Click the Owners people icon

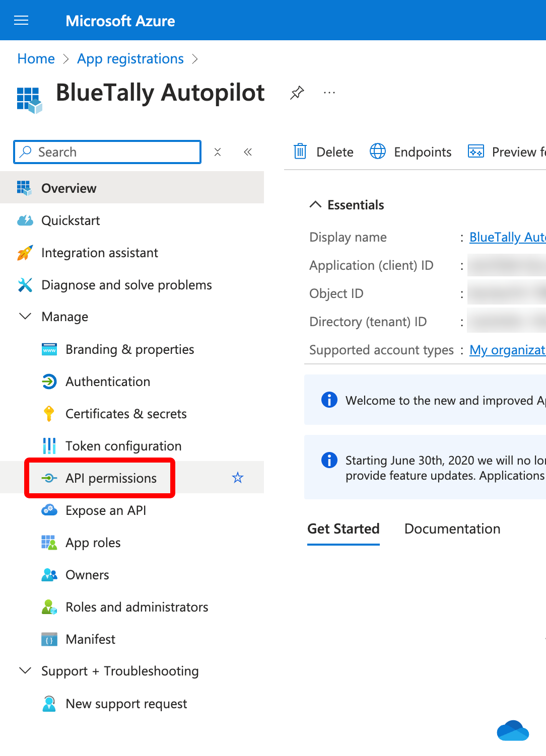tap(49, 575)
